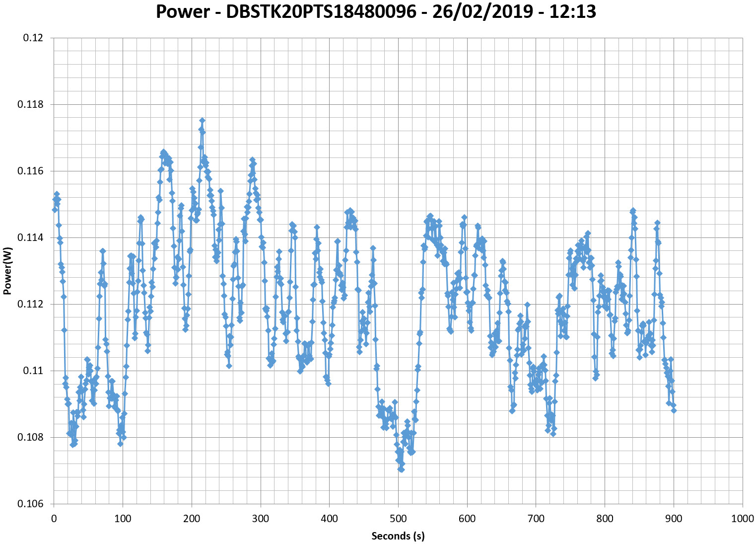Image resolution: width=756 pixels, height=544 pixels.
Task: Click the 300 label on the X axis
Action: coord(260,519)
